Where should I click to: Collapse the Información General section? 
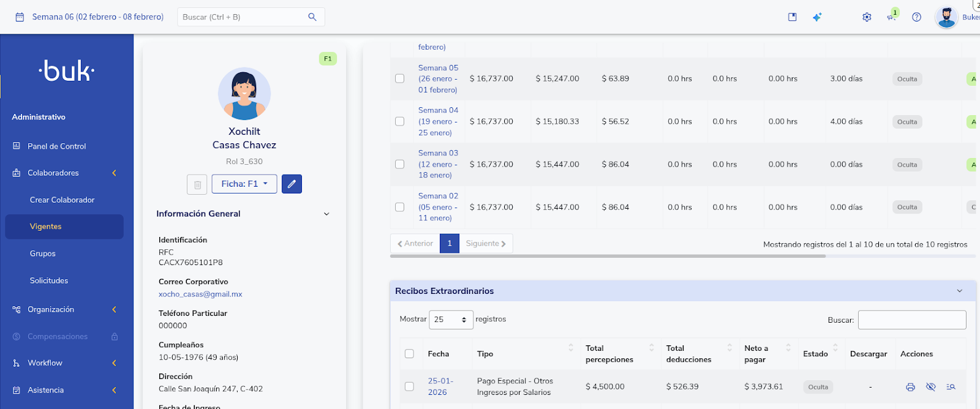point(326,214)
